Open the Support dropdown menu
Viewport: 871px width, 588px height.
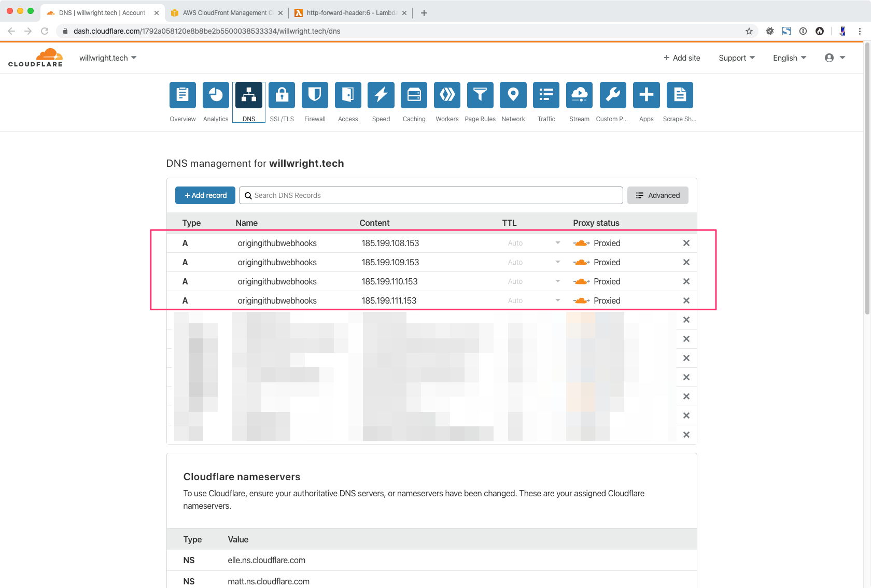point(737,58)
